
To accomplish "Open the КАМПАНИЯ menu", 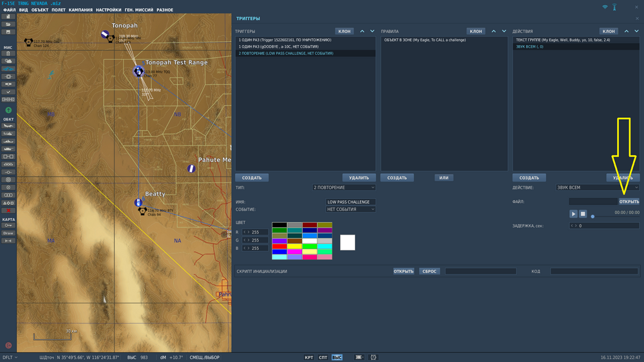I will pos(80,10).
